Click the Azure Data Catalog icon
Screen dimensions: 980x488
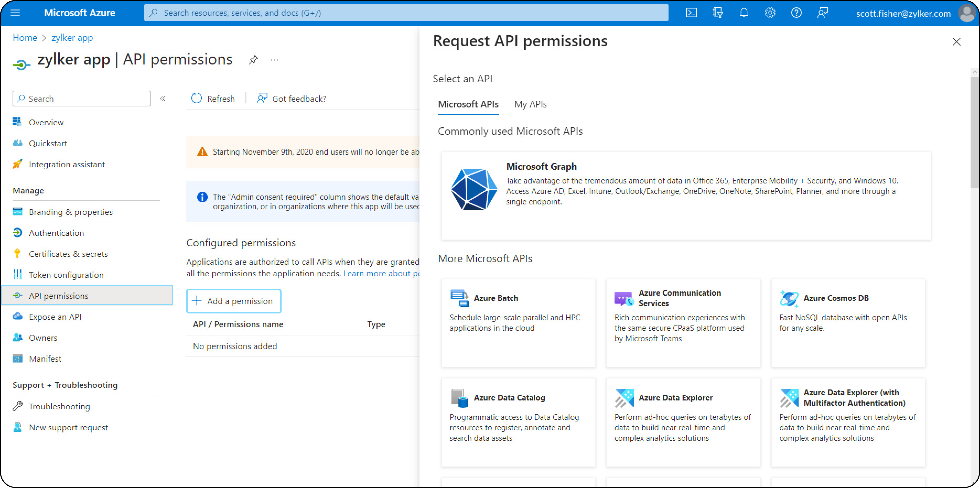pyautogui.click(x=459, y=398)
